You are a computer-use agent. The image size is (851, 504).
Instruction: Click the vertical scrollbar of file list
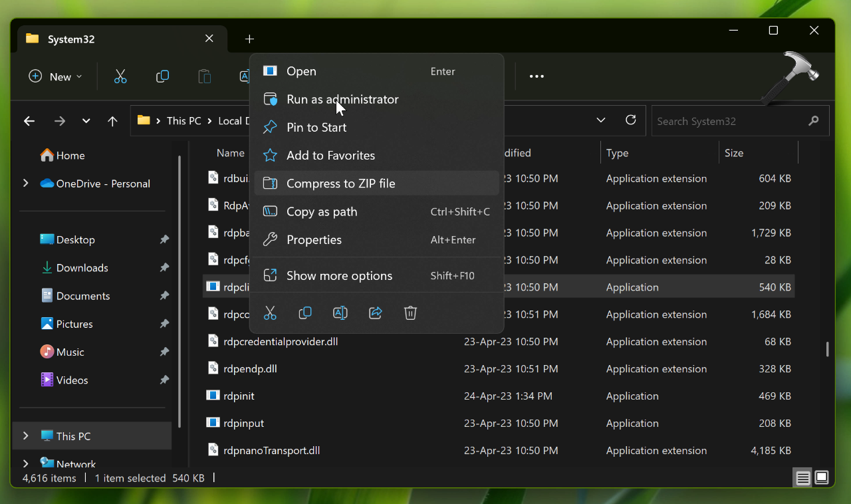pyautogui.click(x=827, y=349)
